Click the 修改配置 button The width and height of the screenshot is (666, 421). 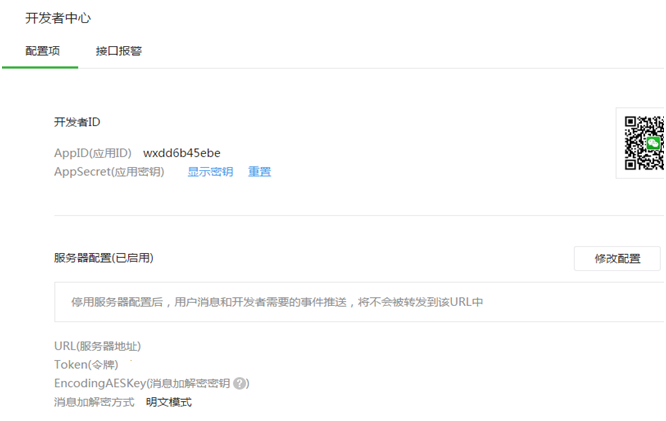617,258
